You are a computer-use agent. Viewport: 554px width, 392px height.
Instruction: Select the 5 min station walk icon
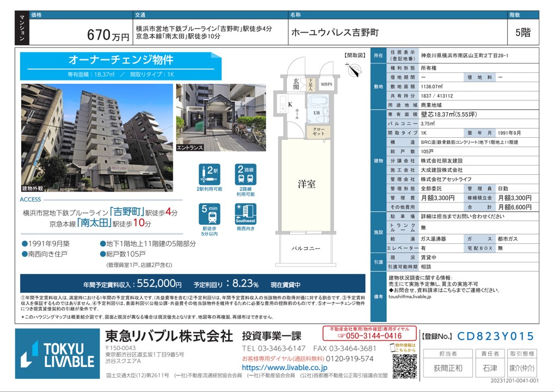tap(210, 215)
